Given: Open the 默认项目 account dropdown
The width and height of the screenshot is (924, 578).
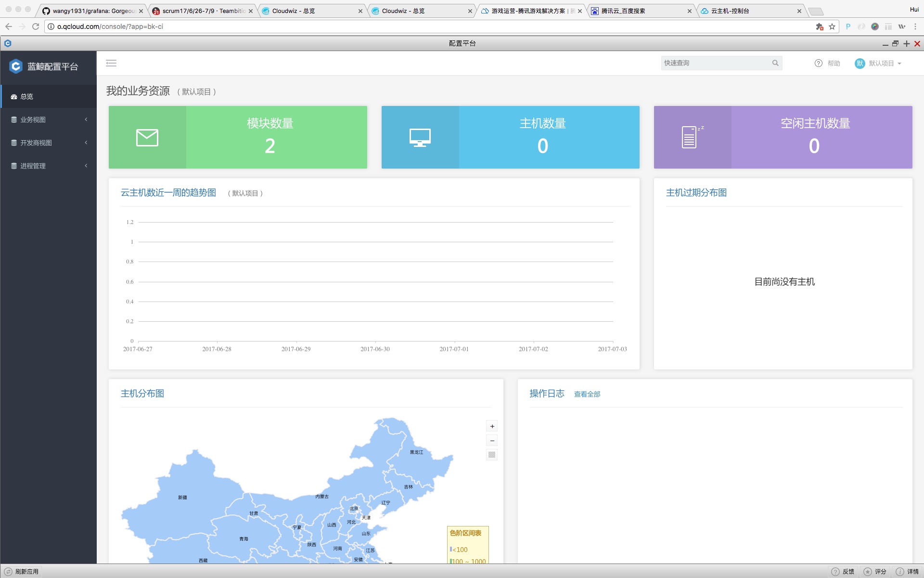Looking at the screenshot, I should (881, 63).
